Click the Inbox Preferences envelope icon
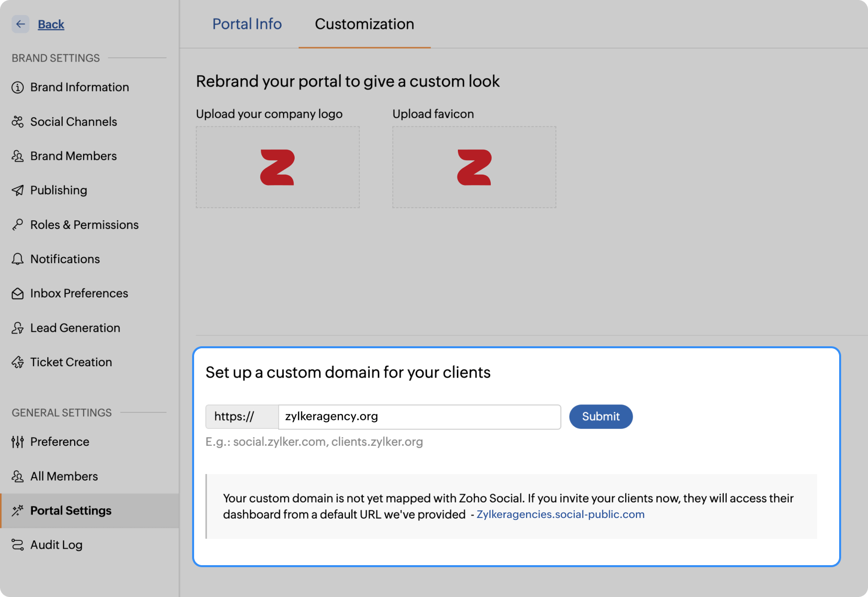The width and height of the screenshot is (868, 597). tap(17, 294)
